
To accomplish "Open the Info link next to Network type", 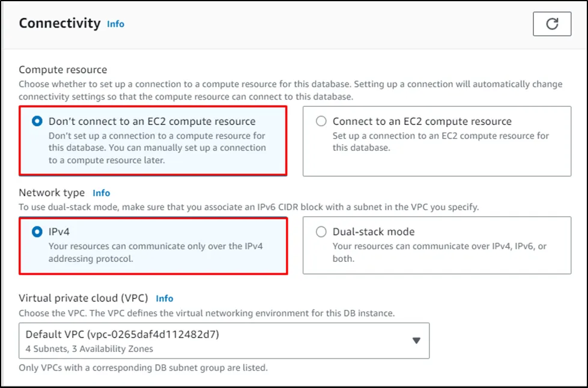I will [x=101, y=193].
